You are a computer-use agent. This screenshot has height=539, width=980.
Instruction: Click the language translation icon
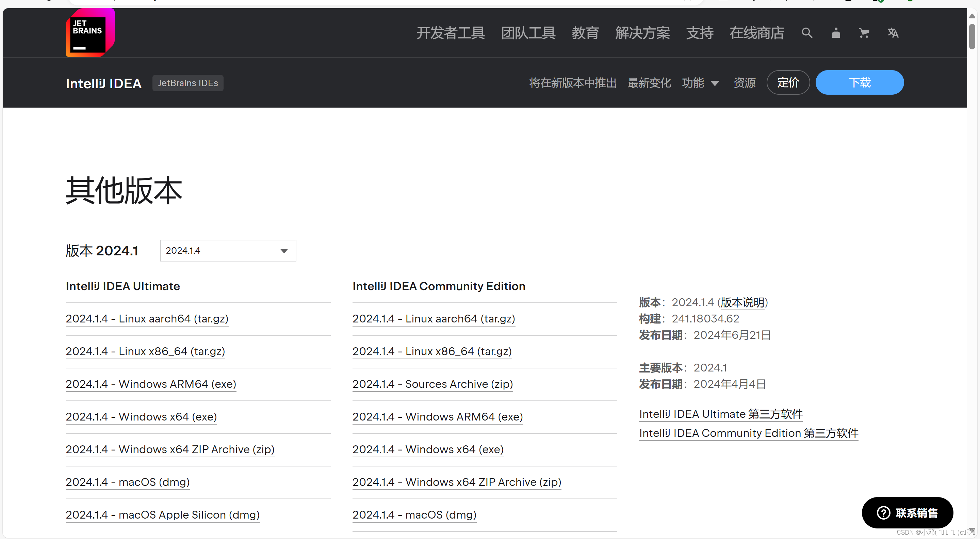(893, 33)
